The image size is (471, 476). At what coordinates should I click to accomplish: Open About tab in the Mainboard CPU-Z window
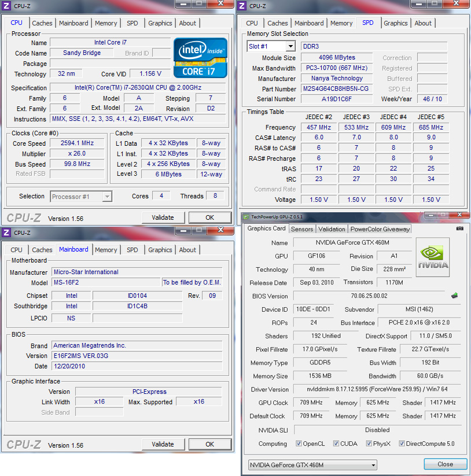(187, 250)
